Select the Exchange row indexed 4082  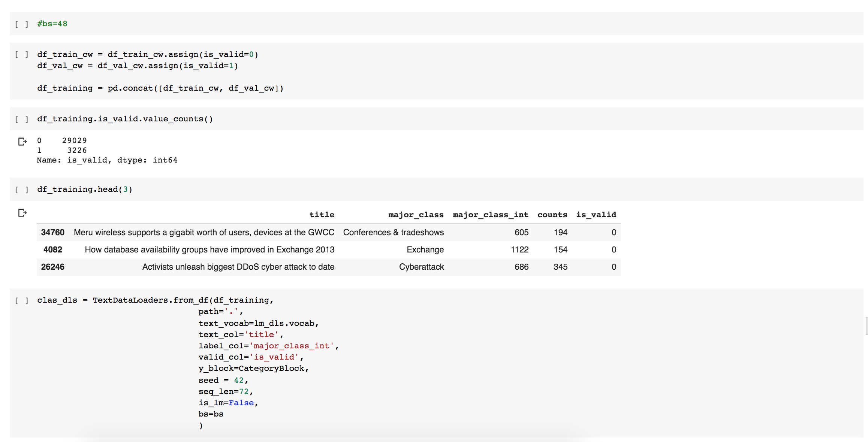click(x=53, y=249)
